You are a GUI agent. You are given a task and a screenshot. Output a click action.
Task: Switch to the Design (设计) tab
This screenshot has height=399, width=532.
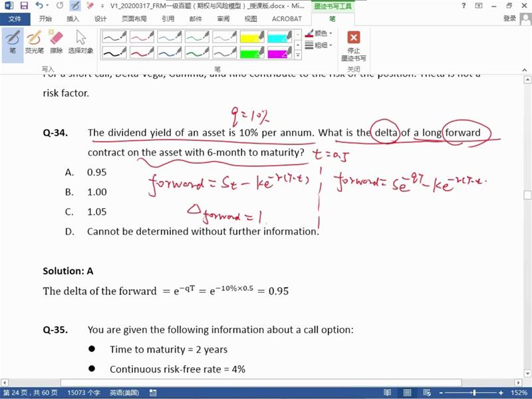pyautogui.click(x=100, y=19)
